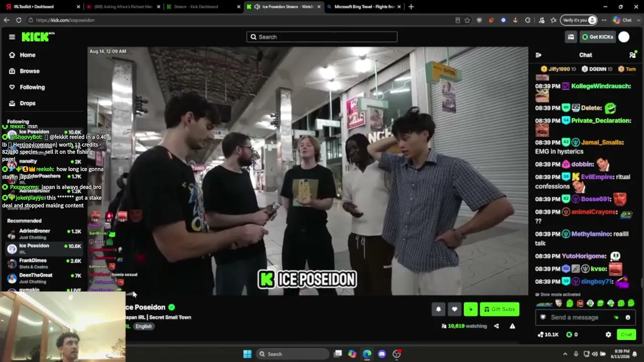This screenshot has height=362, width=644.
Task: Click the browser address bar URL
Action: click(x=65, y=20)
